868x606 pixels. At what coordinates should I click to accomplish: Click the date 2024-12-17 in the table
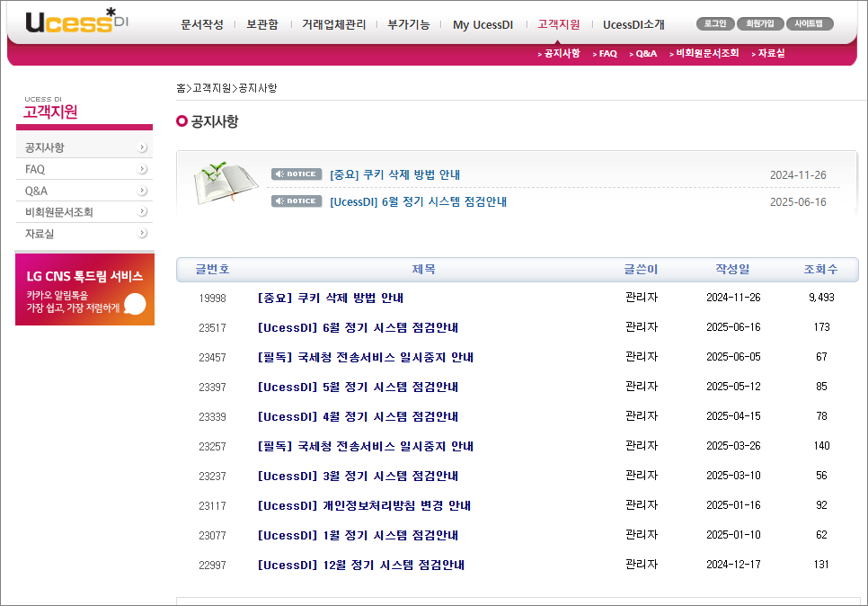coord(733,565)
